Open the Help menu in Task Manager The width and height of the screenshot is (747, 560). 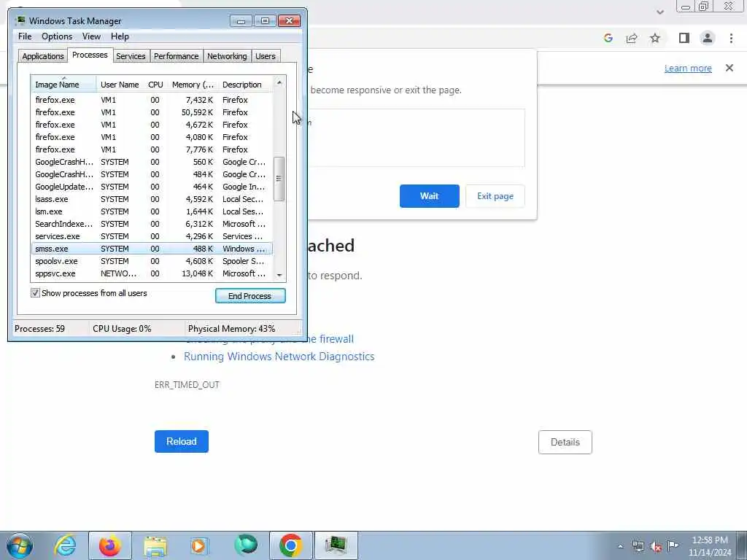120,36
